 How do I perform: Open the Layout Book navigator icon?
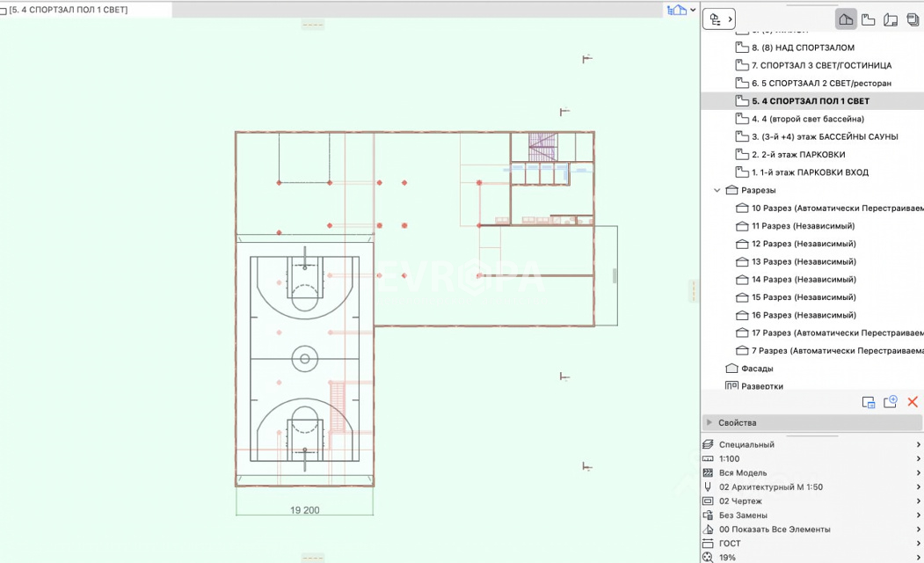click(891, 18)
